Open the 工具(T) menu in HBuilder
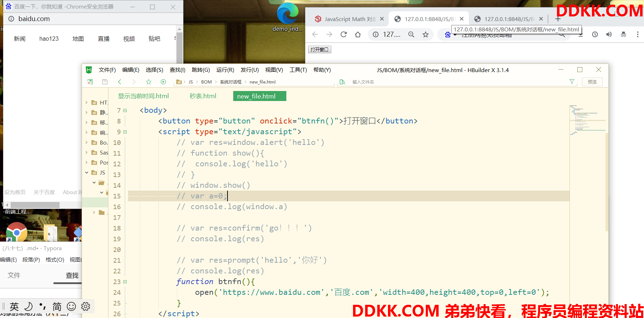The height and width of the screenshot is (318, 644). (298, 70)
